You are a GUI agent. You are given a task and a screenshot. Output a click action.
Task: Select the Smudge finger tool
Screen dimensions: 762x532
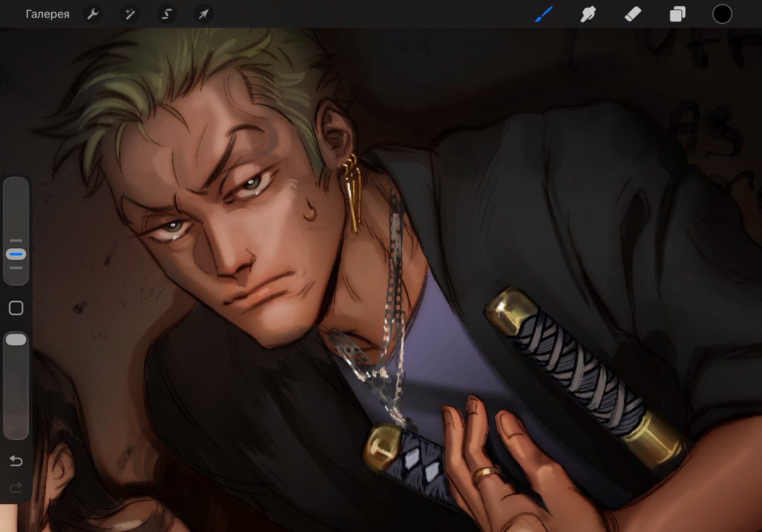click(x=588, y=14)
